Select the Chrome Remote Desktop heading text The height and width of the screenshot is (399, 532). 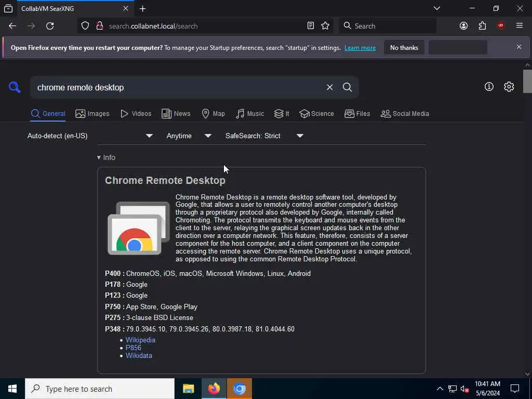click(x=165, y=180)
